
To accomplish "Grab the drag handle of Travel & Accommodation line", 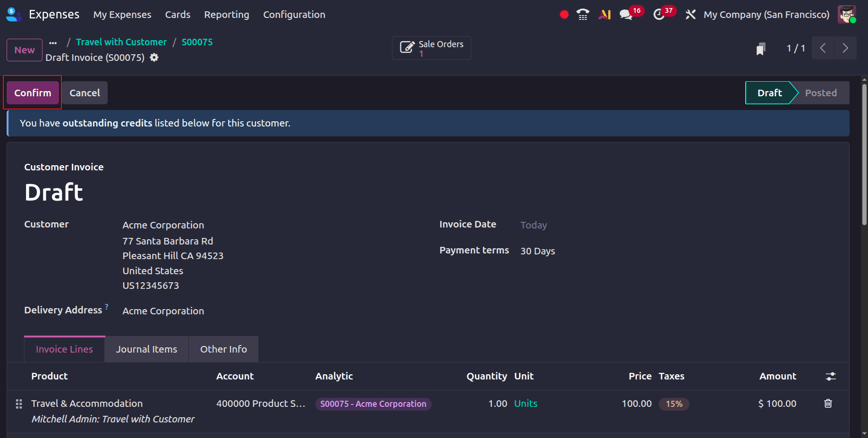I will [19, 404].
